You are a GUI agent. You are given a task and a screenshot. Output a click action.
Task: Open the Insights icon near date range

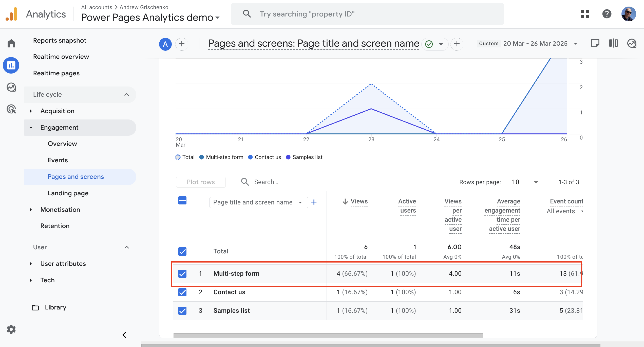pos(631,43)
